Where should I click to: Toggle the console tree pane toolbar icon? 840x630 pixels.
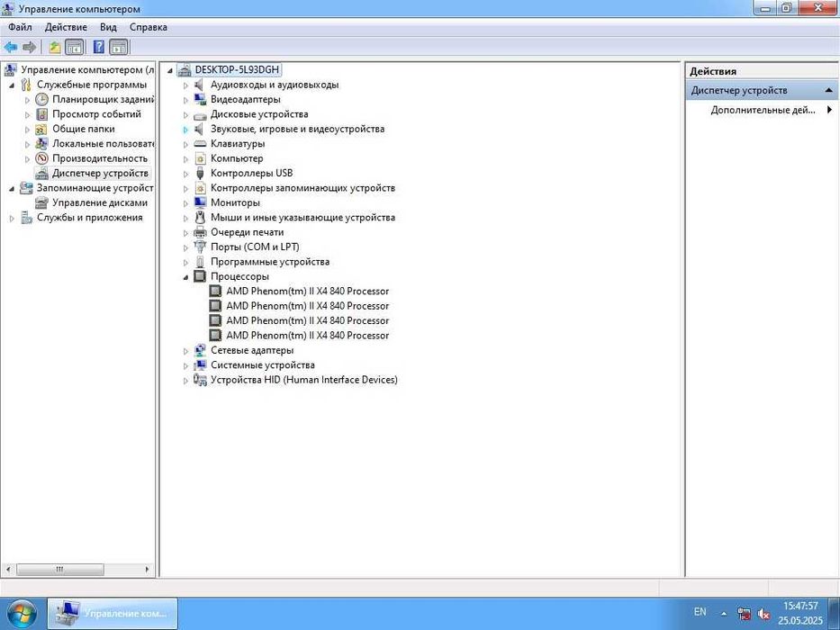[75, 47]
